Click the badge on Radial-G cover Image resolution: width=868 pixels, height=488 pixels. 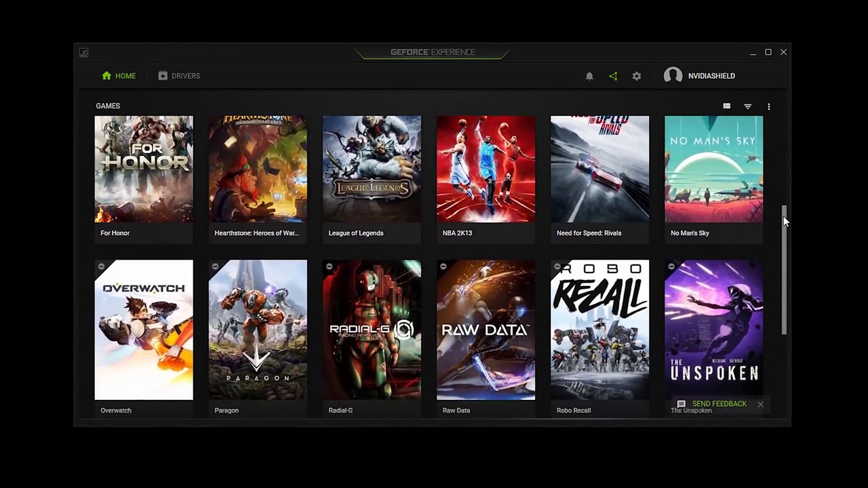[329, 266]
